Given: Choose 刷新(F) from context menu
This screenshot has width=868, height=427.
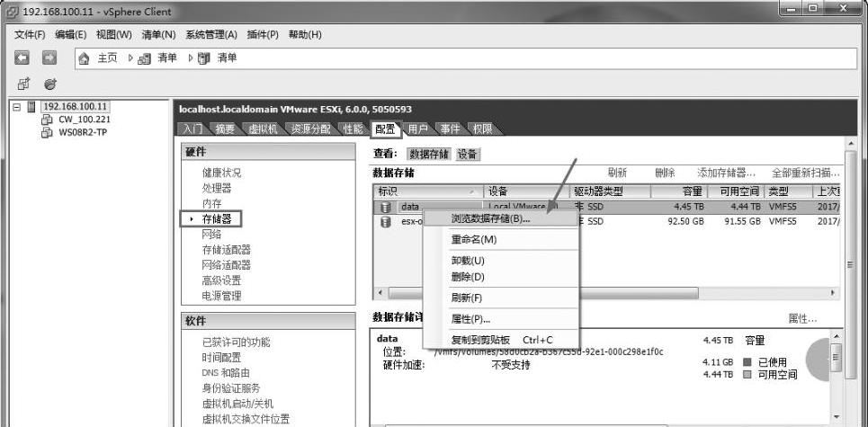Looking at the screenshot, I should pos(501,298).
